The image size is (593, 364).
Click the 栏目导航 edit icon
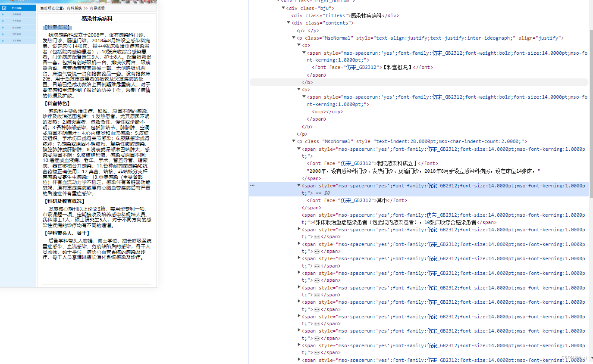4,8
